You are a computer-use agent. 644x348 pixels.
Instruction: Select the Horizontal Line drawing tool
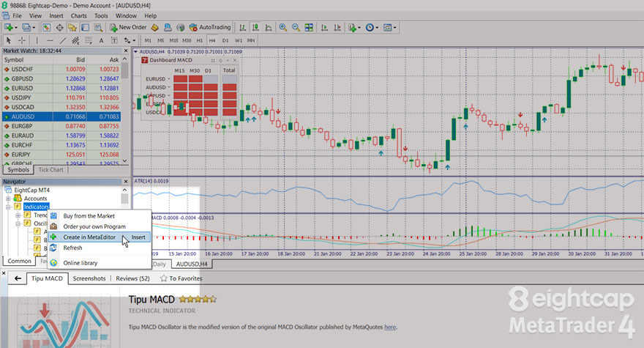pos(50,40)
